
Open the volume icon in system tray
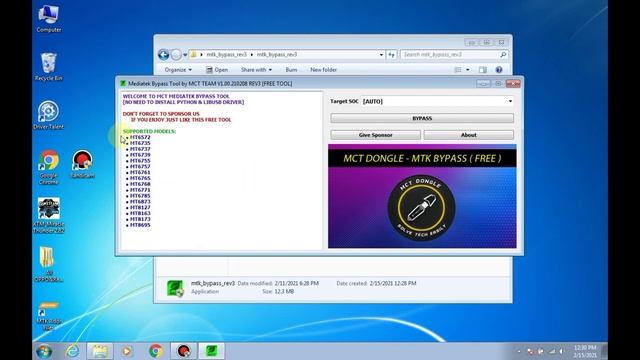(562, 351)
